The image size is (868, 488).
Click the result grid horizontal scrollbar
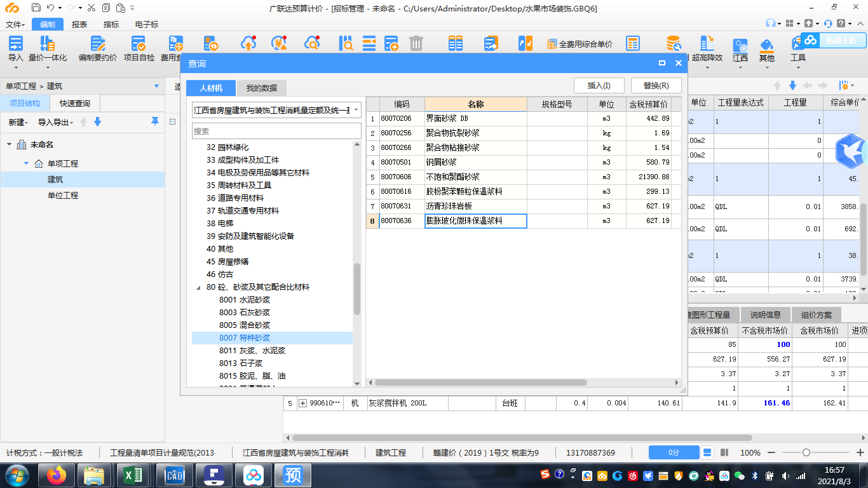click(x=480, y=383)
